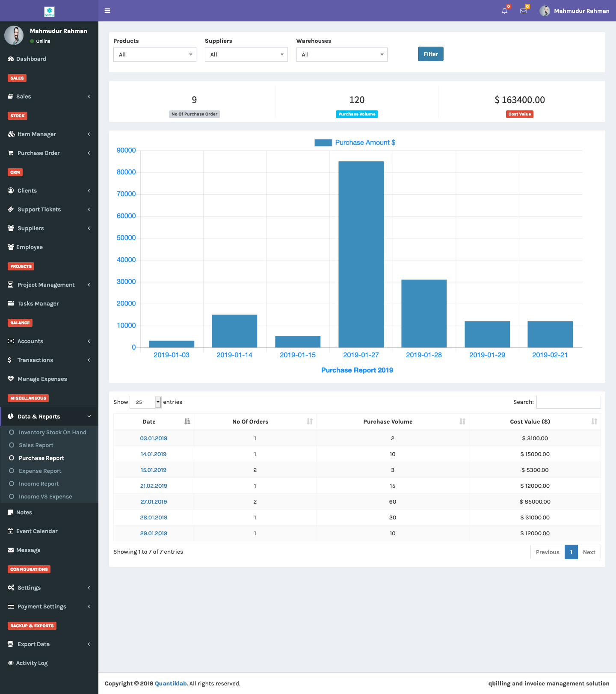Open the Warehouses filter dropdown
Image resolution: width=616 pixels, height=694 pixels.
pyautogui.click(x=342, y=54)
